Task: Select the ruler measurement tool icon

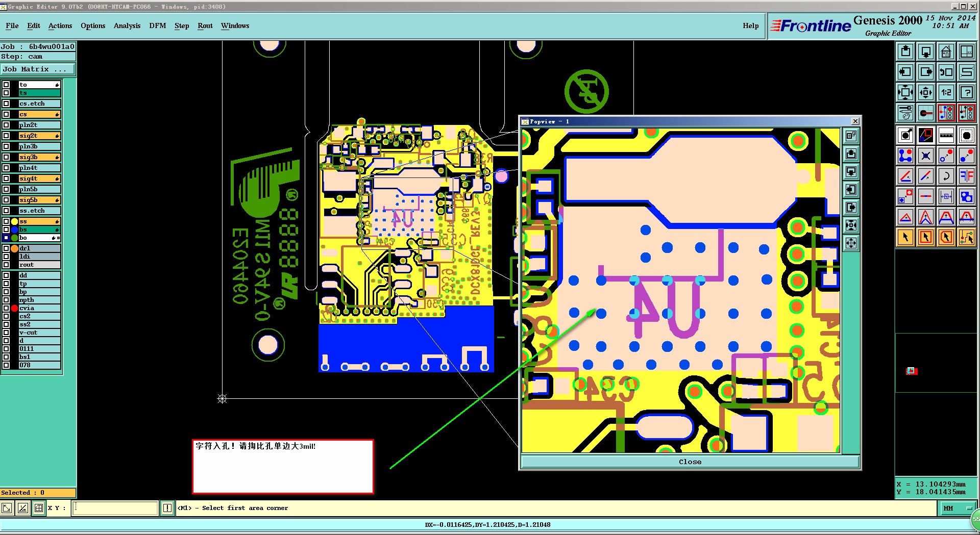Action: (x=946, y=135)
